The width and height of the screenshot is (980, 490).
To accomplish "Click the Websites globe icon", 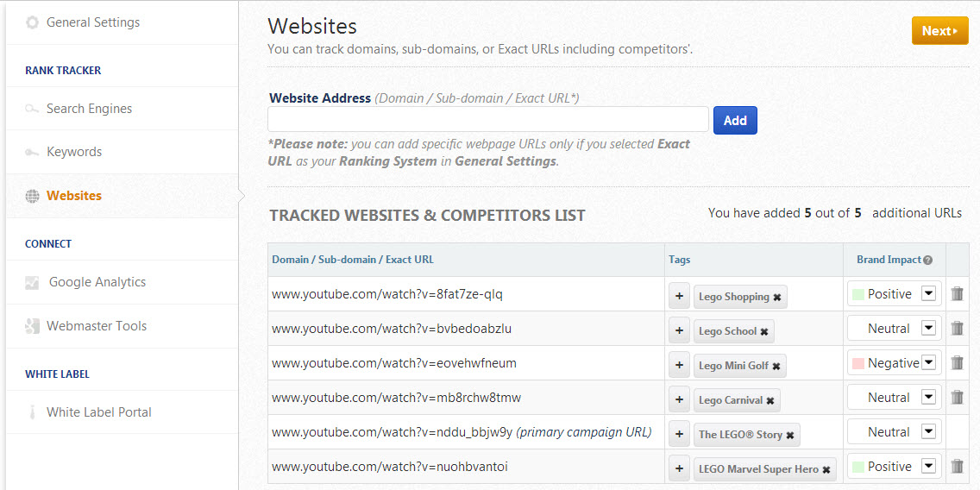I will 32,196.
